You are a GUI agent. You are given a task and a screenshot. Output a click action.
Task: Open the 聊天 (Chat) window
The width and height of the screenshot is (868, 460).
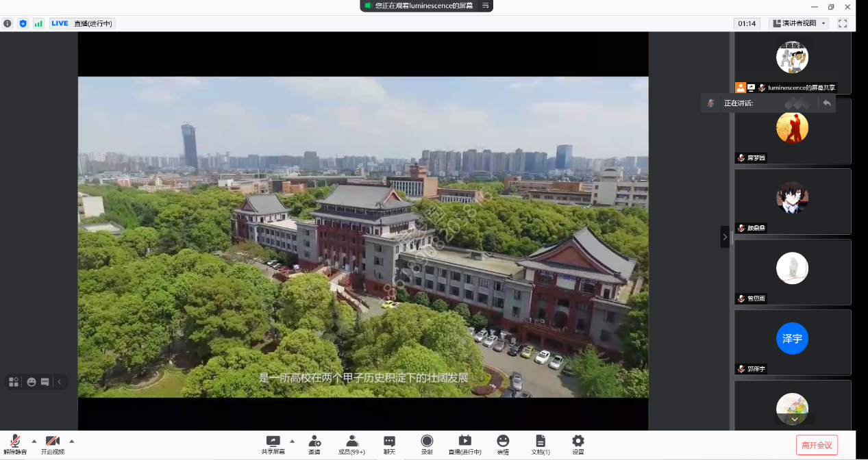click(389, 444)
